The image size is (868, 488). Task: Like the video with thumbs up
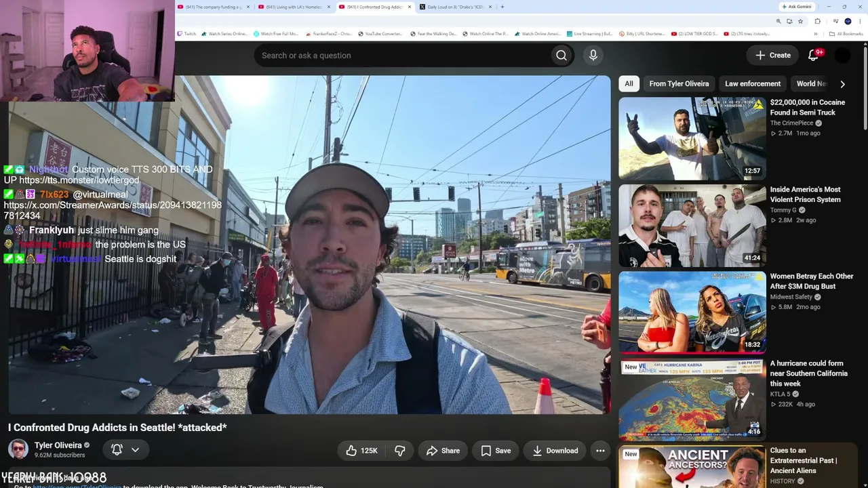(361, 451)
